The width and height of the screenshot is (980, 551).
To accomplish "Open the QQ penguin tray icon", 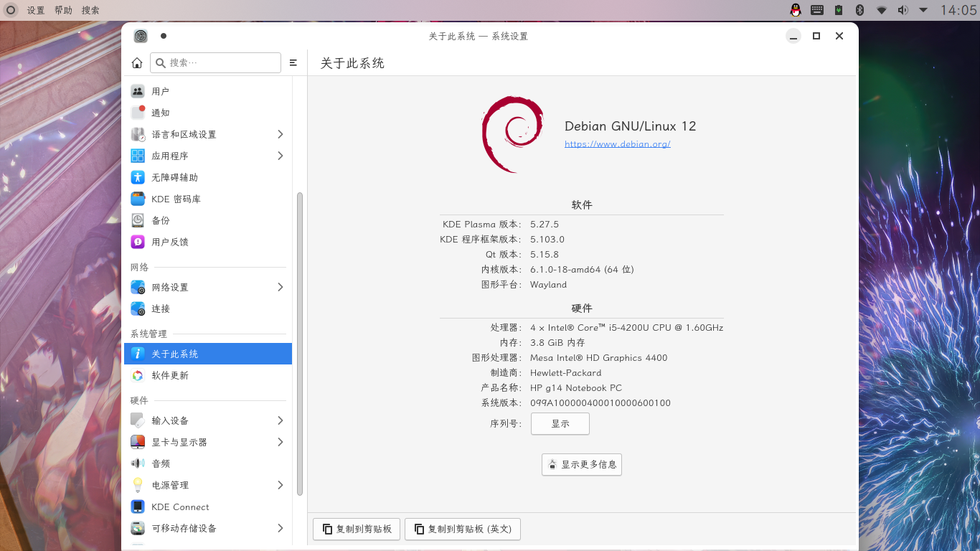I will 796,10.
